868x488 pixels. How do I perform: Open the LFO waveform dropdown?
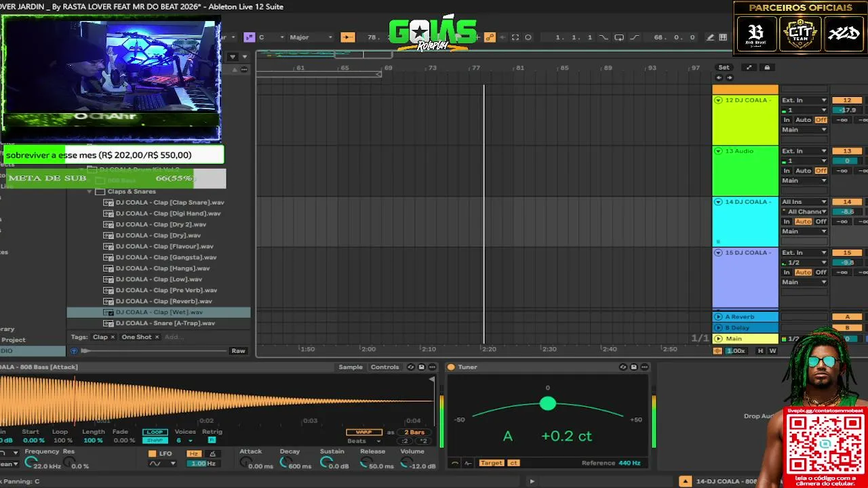click(x=162, y=464)
